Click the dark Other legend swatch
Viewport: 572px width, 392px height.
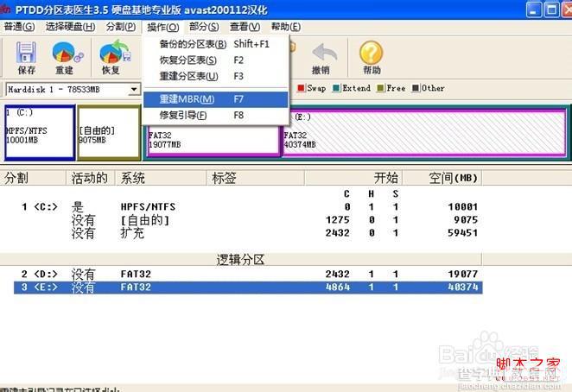(416, 88)
